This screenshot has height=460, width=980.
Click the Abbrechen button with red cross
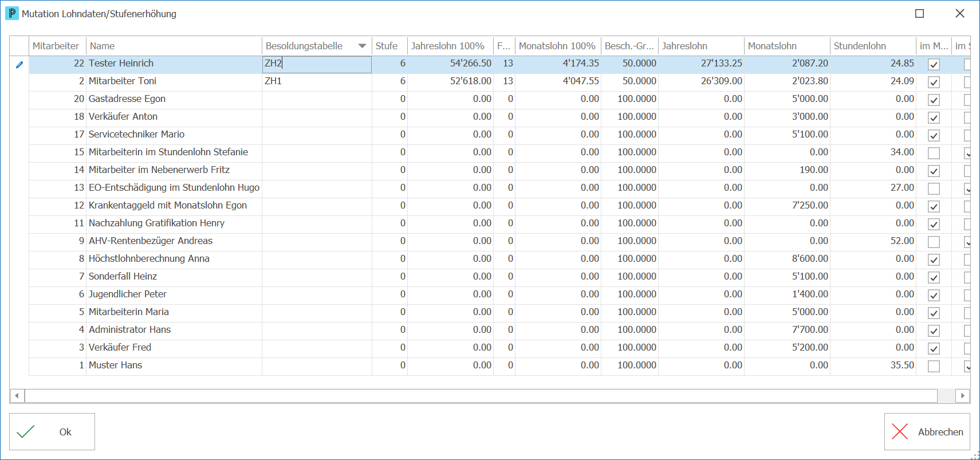[x=927, y=432]
